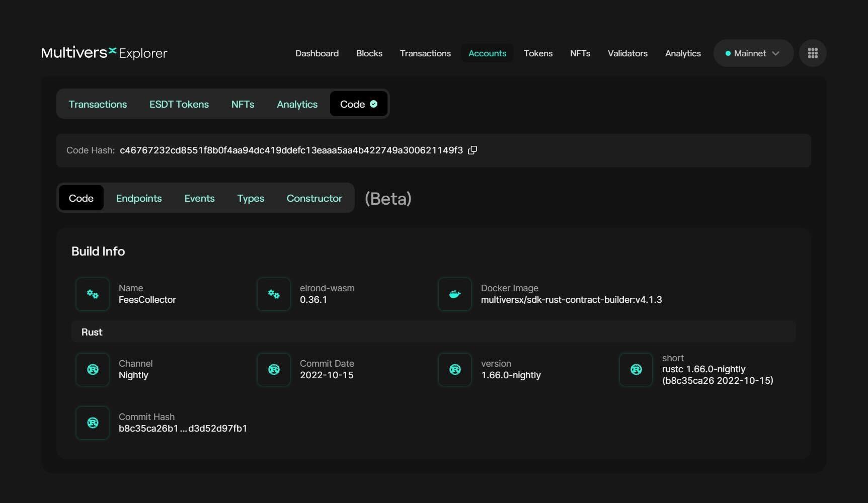868x503 pixels.
Task: Go to the Dashboard page
Action: [317, 53]
